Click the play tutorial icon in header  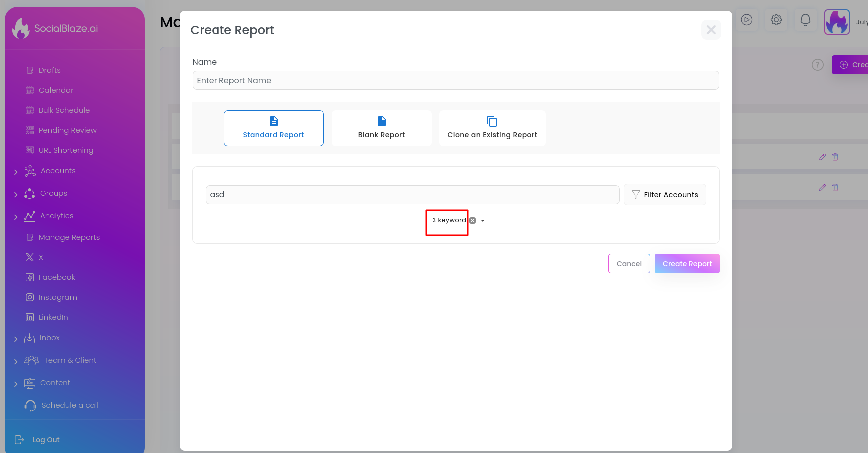point(747,20)
